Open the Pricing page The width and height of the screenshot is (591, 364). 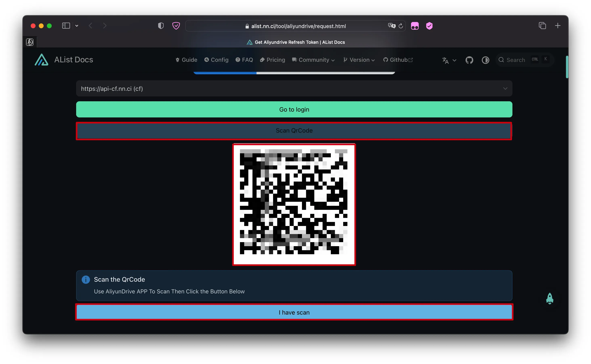point(272,60)
